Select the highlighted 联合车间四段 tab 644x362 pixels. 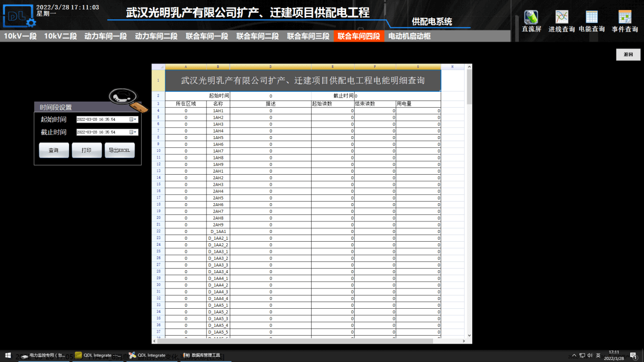[x=359, y=36]
